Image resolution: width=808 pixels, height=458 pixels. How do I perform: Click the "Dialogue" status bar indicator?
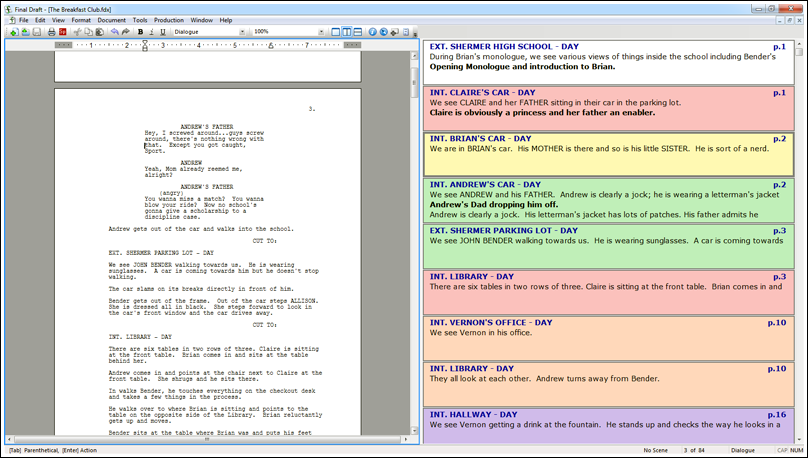[x=743, y=450]
